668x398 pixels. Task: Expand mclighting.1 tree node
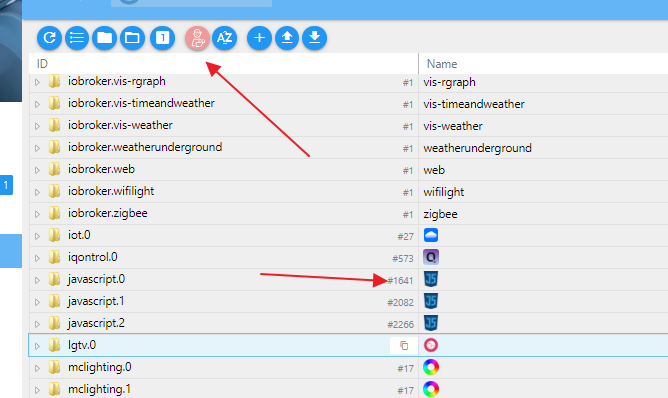pos(37,390)
